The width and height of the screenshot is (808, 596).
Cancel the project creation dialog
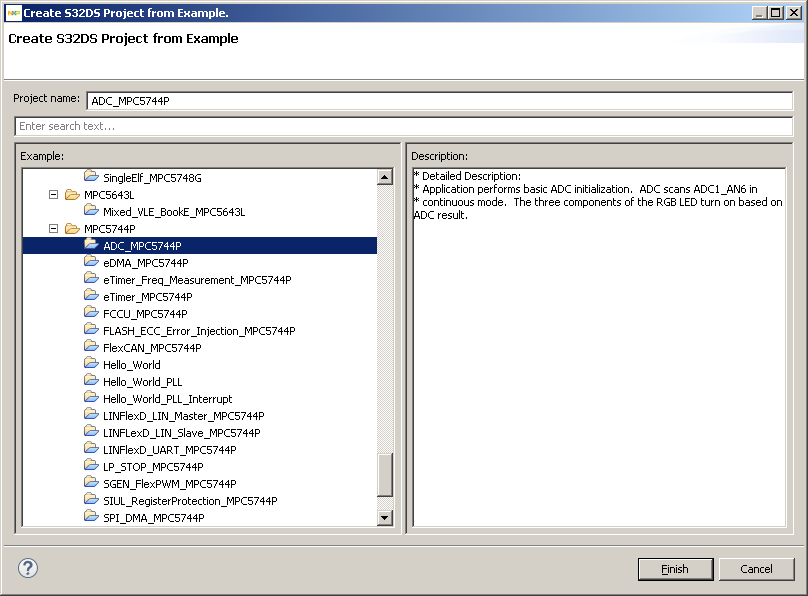[x=756, y=569]
